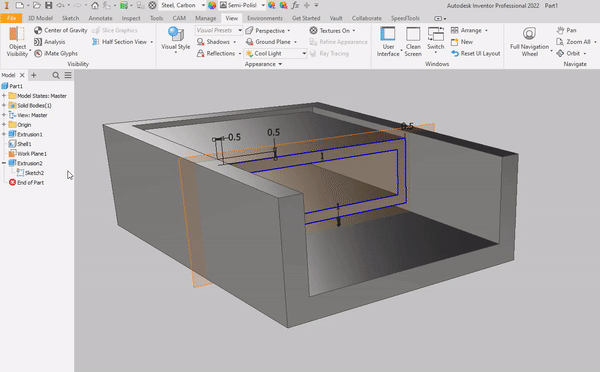Expand the Solid Bodies(1) node

pyautogui.click(x=4, y=105)
